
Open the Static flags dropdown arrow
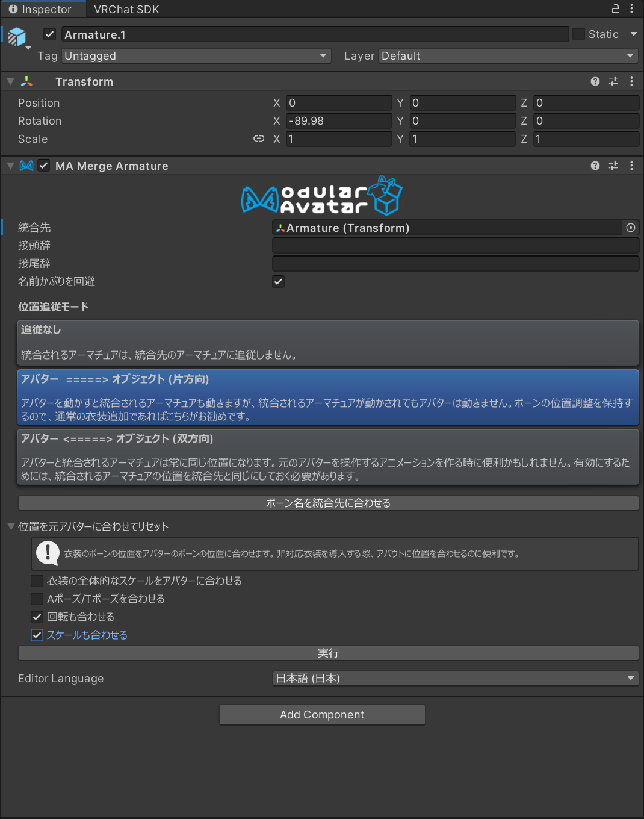click(x=634, y=34)
